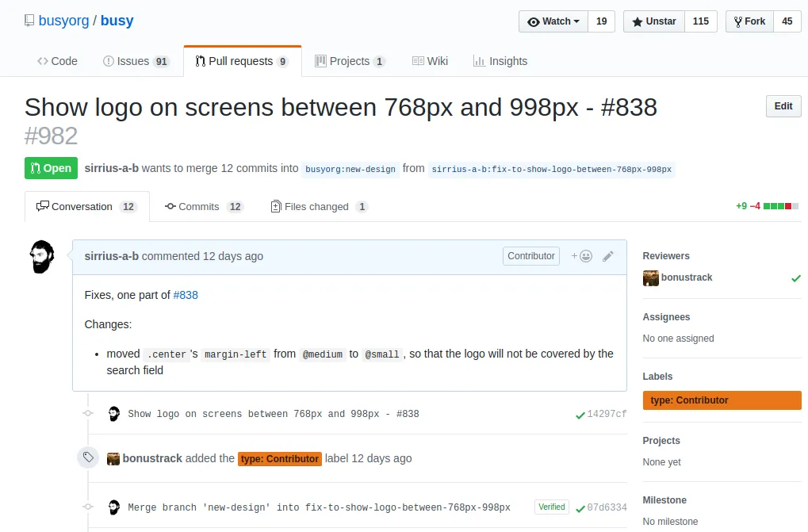Open the Insights tab
This screenshot has height=532, width=808.
(500, 61)
